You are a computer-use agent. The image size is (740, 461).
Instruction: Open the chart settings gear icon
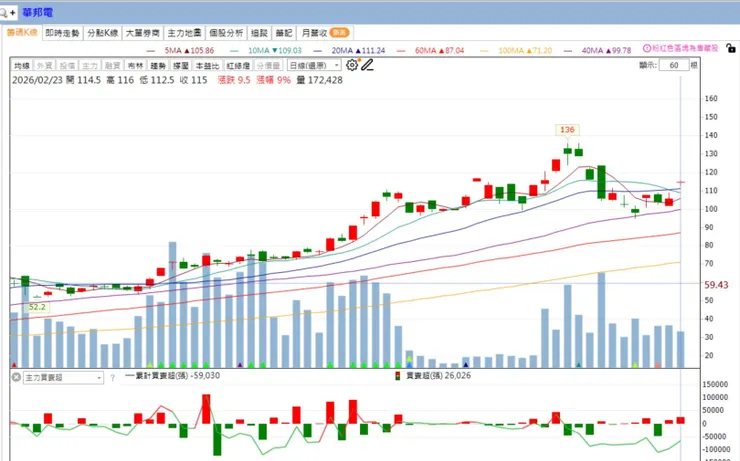coord(352,65)
